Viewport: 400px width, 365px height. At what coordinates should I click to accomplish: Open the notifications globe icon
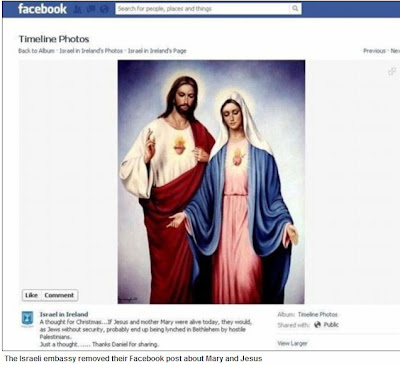click(104, 9)
